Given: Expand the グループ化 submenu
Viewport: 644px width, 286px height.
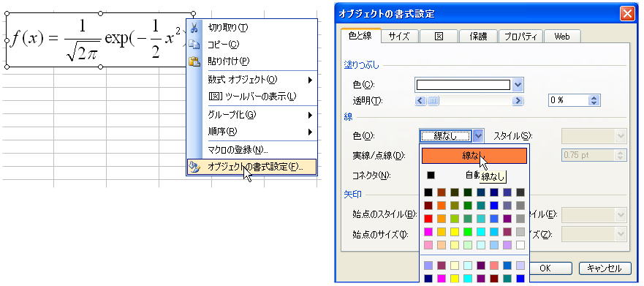Looking at the screenshot, I should click(x=311, y=115).
